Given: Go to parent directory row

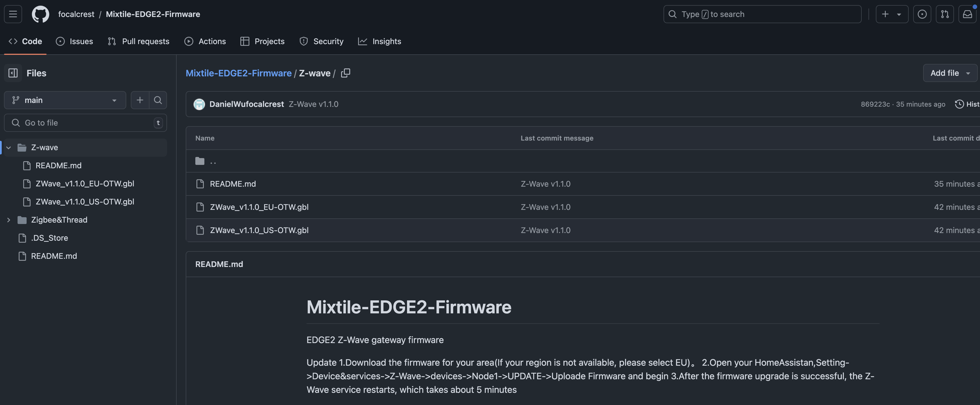Looking at the screenshot, I should click(213, 161).
